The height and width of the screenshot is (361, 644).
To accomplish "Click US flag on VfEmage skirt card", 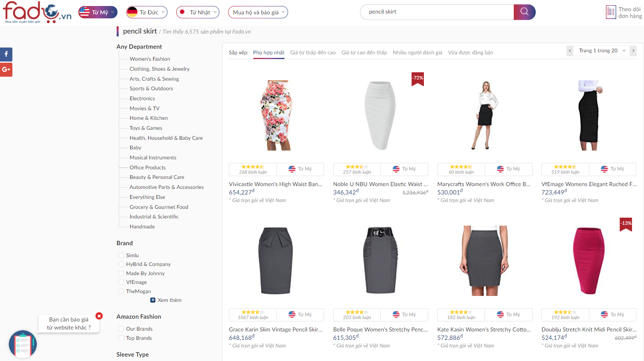I will [604, 169].
